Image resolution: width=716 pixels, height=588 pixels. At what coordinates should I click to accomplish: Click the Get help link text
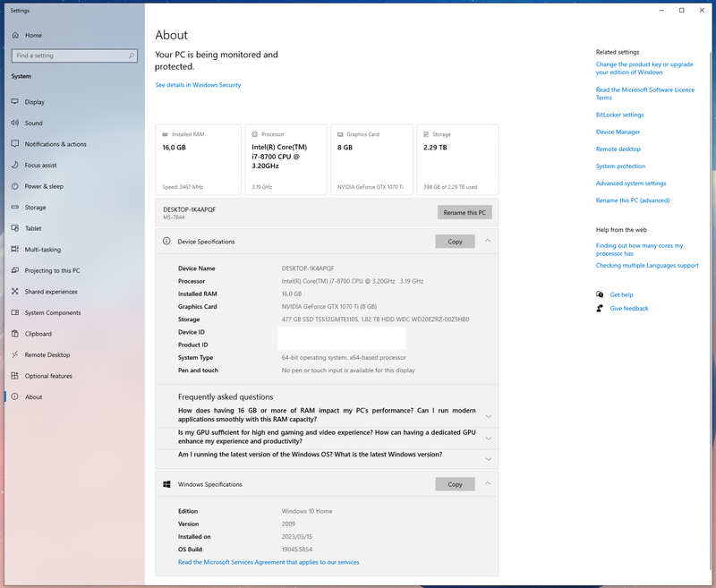click(621, 295)
